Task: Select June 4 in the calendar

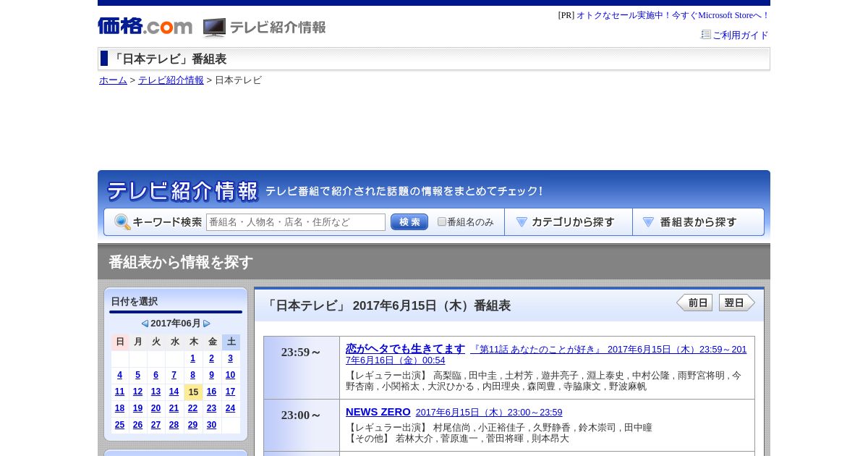Action: pyautogui.click(x=119, y=375)
